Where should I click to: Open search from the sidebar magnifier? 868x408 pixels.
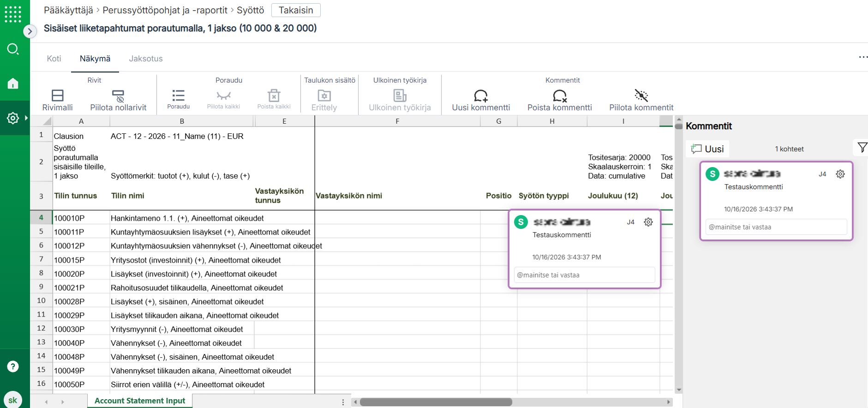click(x=13, y=49)
